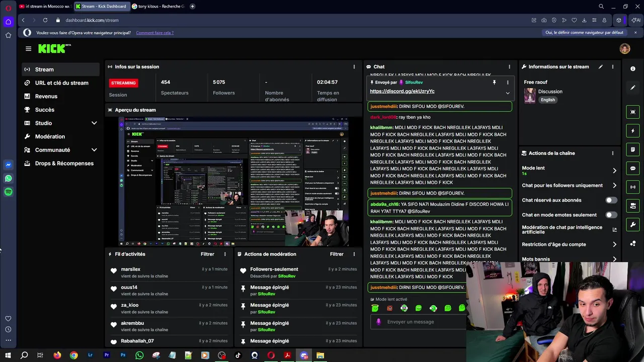
Task: Enable Chat réservé aux abonnés switch
Action: [x=611, y=200]
